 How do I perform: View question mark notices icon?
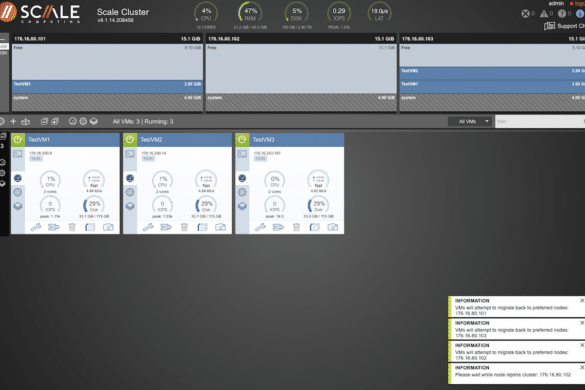click(562, 14)
